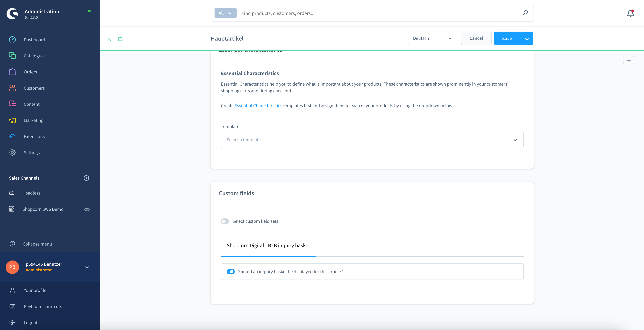Click the back navigation arrow
The image size is (644, 330).
click(110, 38)
